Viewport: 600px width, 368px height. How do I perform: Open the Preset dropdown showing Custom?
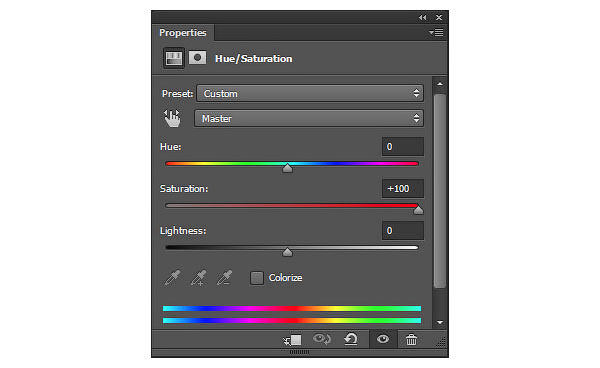pos(310,93)
